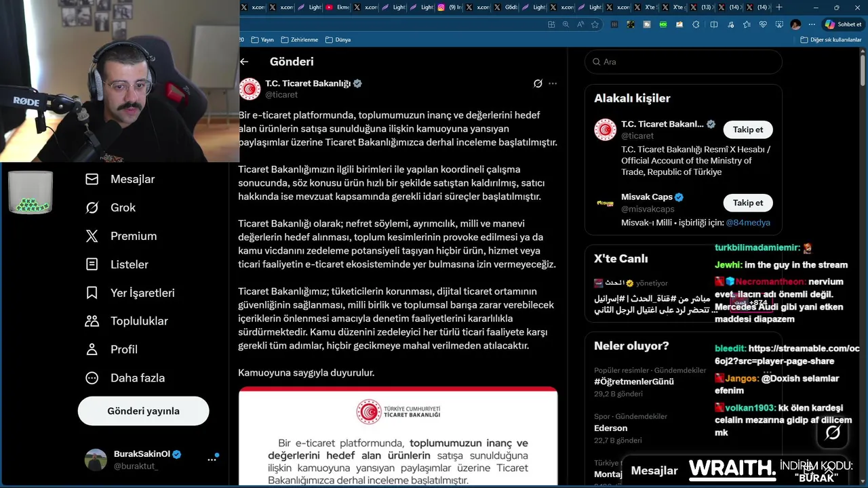Click the ministry announcement image
The width and height of the screenshot is (868, 488).
pyautogui.click(x=398, y=436)
